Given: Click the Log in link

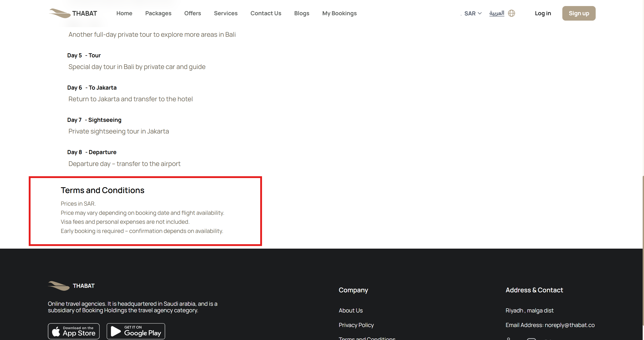Looking at the screenshot, I should coord(543,13).
